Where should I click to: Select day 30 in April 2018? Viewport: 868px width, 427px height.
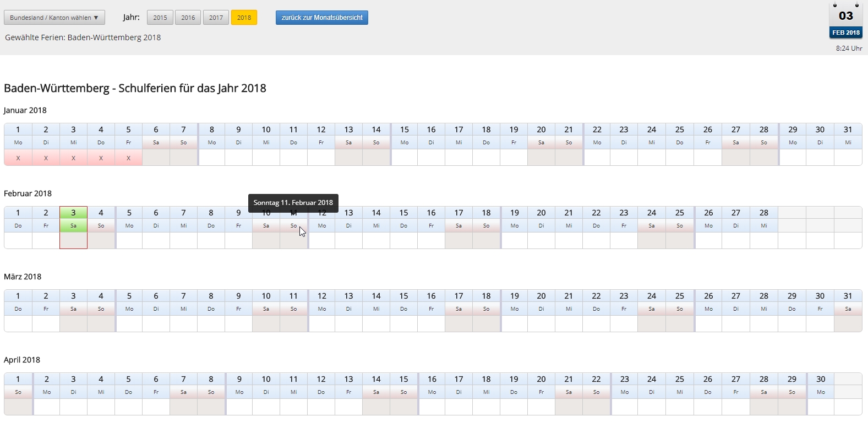click(821, 379)
